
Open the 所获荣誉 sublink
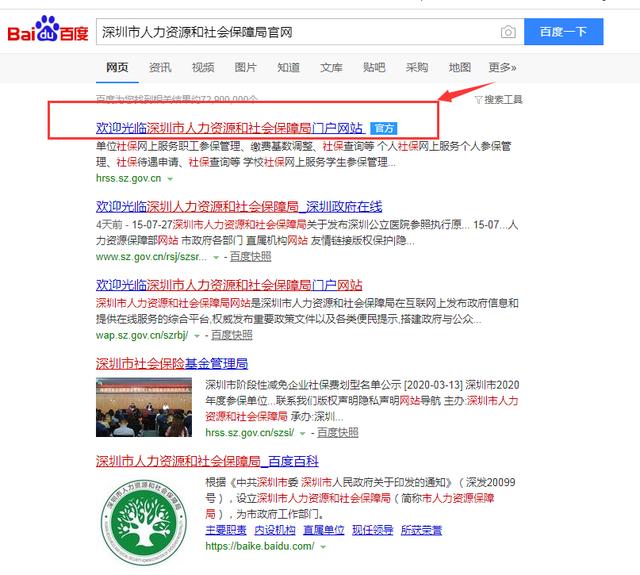click(421, 530)
